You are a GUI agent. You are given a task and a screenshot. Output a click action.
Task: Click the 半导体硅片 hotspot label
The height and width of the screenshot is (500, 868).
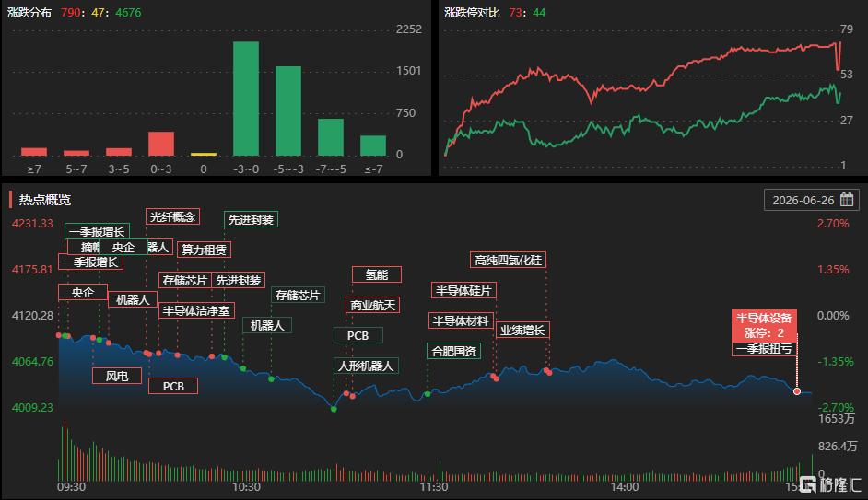[463, 290]
